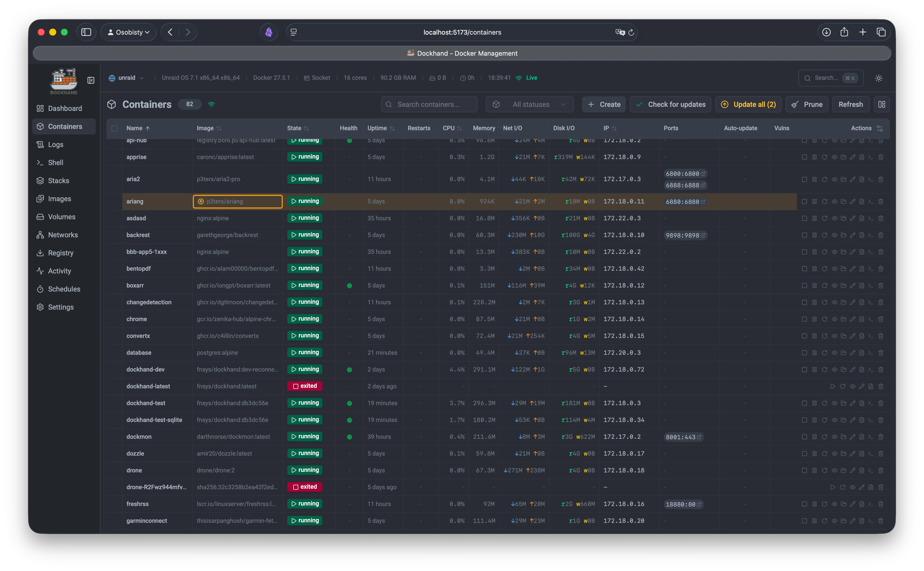Viewport: 924px width, 571px height.
Task: Open the All statuses filter dropdown
Action: 530,104
